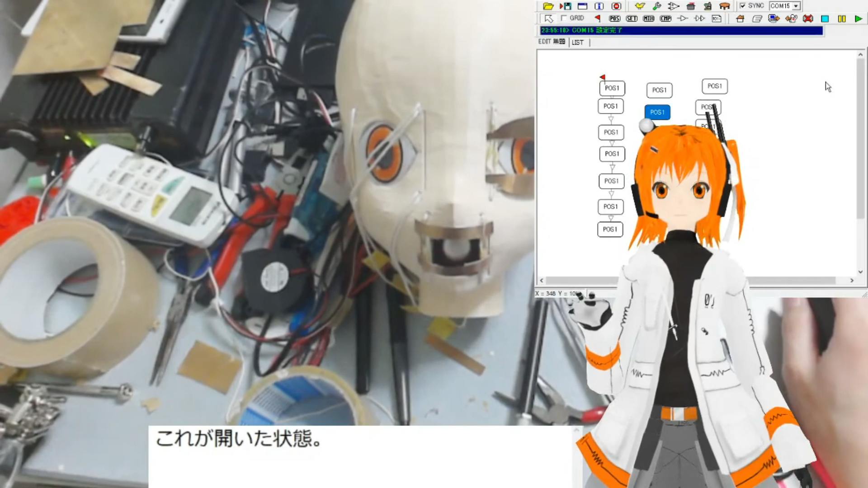Select the highlighted blue POS1 node

[657, 112]
